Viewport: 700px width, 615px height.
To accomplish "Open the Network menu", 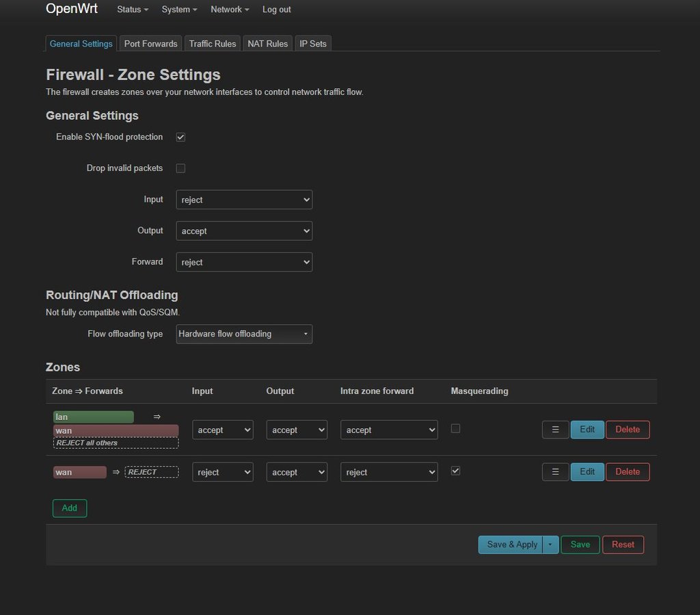I will (x=230, y=10).
